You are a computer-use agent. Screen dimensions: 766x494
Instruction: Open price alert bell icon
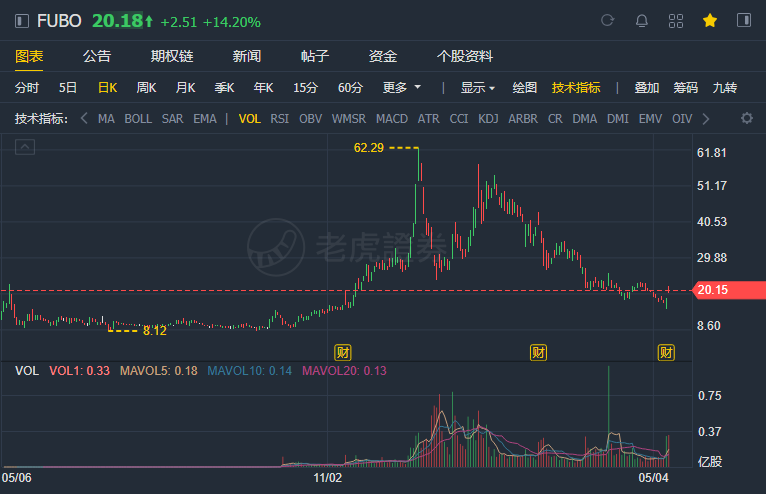coord(641,21)
